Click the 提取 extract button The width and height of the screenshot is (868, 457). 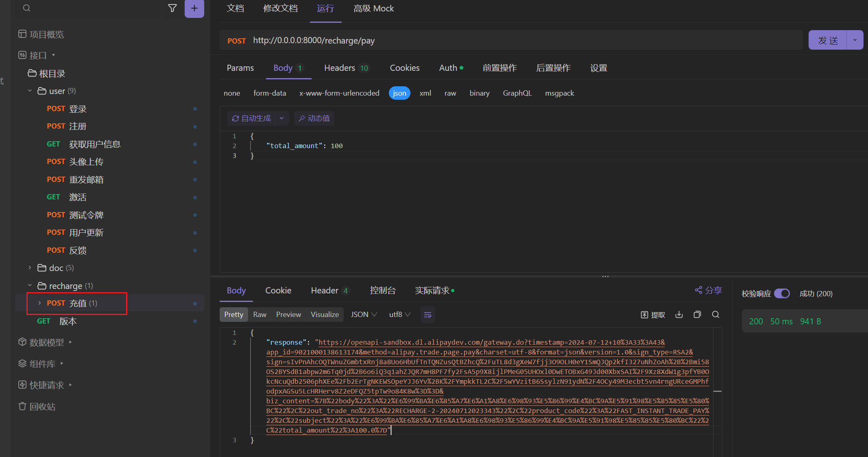(x=653, y=315)
